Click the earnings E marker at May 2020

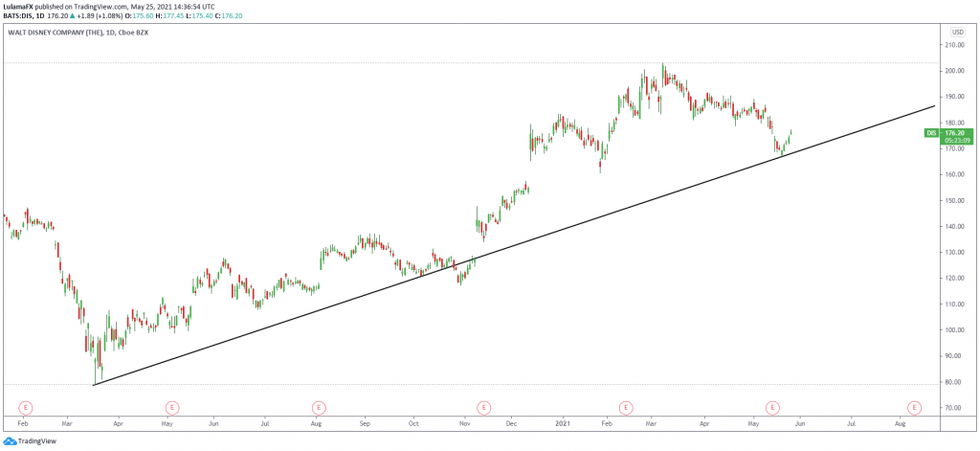[172, 408]
